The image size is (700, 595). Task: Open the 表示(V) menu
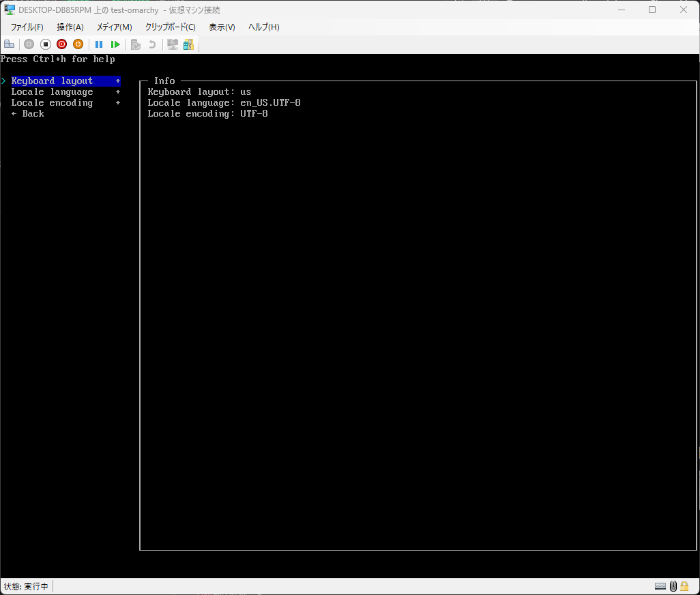pyautogui.click(x=222, y=27)
